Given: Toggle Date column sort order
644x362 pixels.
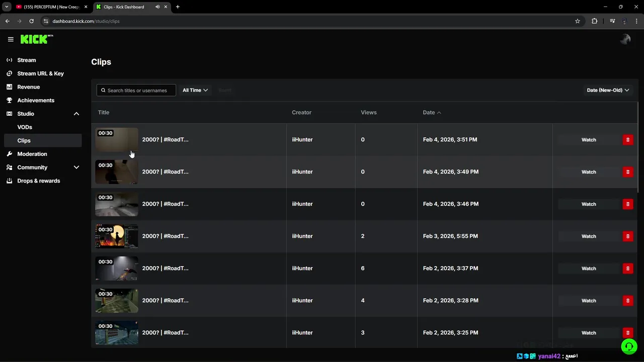Looking at the screenshot, I should [432, 113].
